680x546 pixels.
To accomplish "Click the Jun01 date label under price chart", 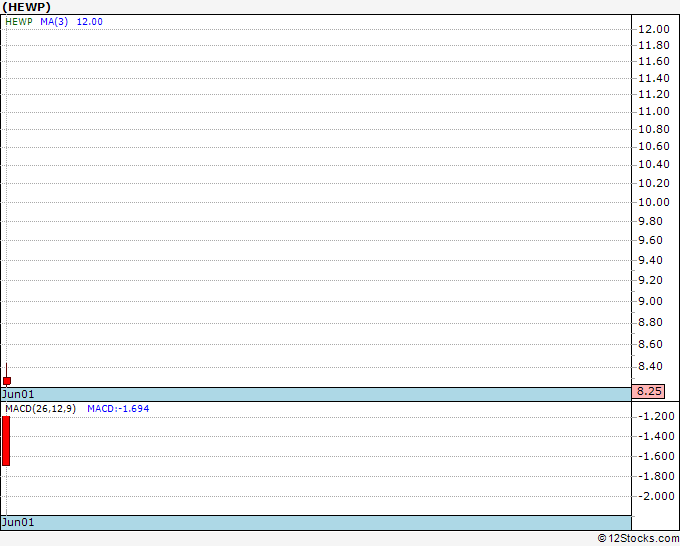I will click(18, 394).
